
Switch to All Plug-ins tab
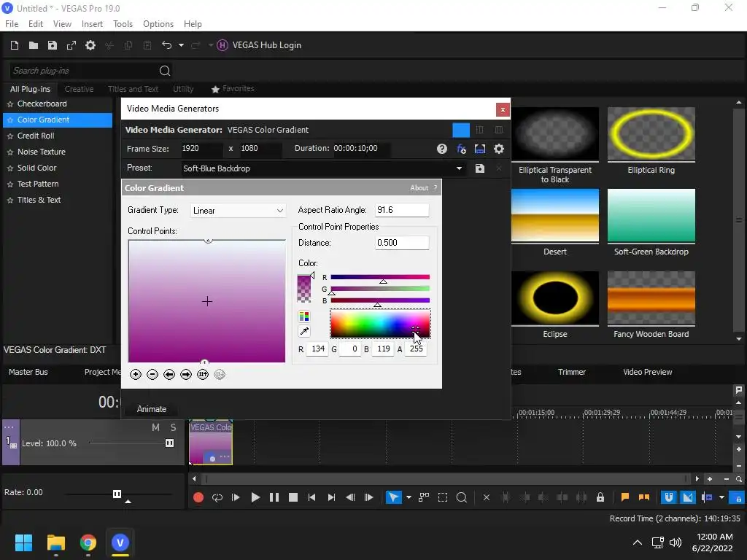click(30, 89)
